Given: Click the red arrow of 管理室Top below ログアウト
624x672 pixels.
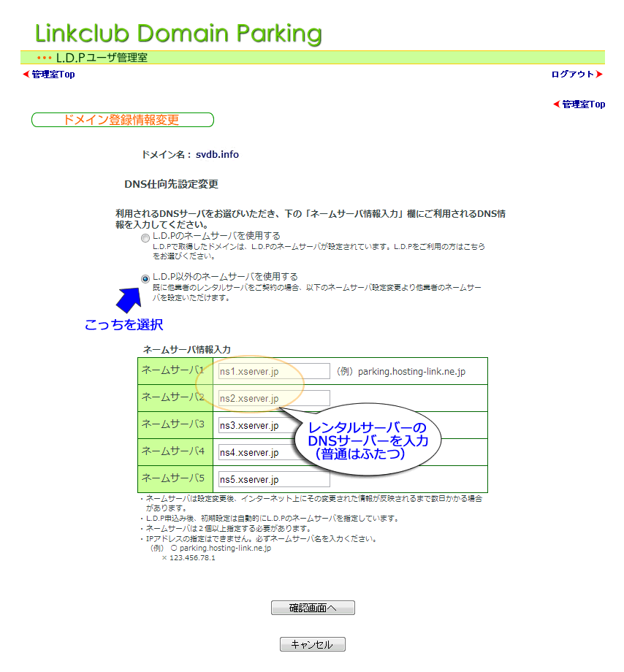Looking at the screenshot, I should [x=556, y=104].
